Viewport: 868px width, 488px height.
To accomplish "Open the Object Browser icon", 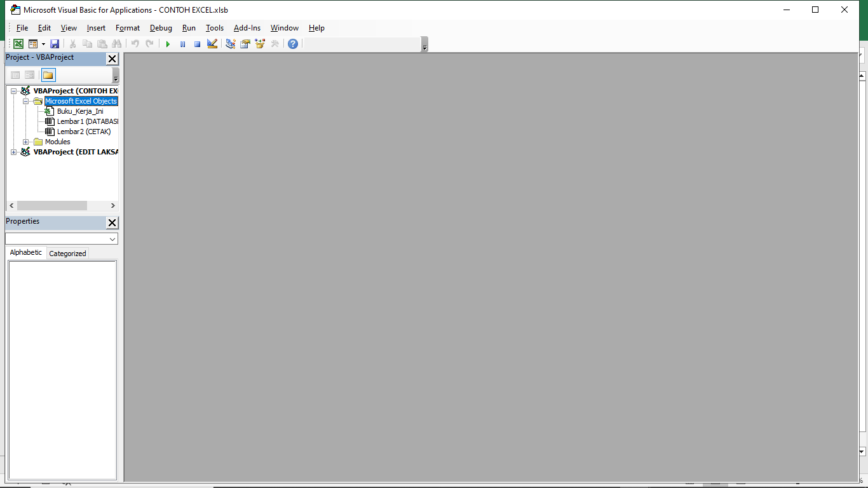I will point(259,44).
